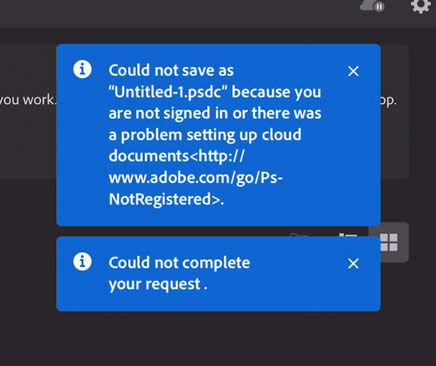Switch to grid view of recent files
This screenshot has width=436, height=366.
[x=389, y=242]
